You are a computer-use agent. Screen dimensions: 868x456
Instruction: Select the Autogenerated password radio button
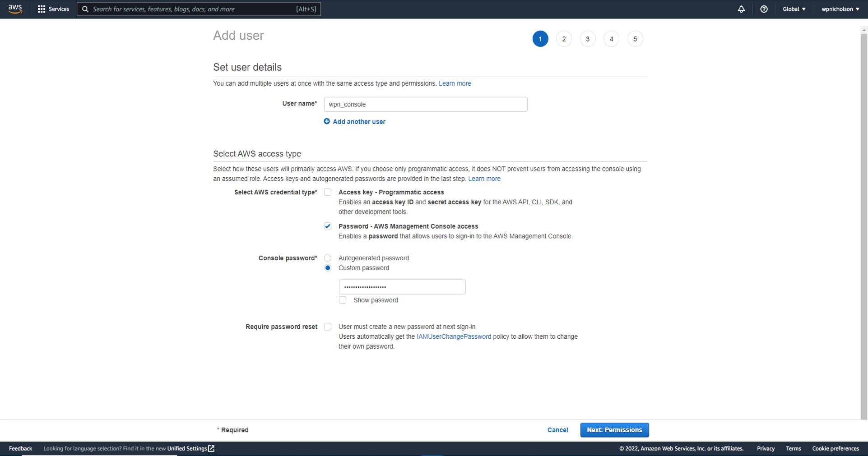coord(328,258)
